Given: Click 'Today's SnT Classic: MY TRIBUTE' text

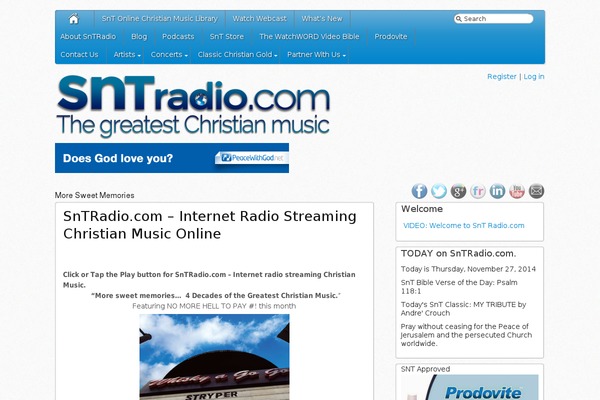Looking at the screenshot, I should tap(463, 309).
